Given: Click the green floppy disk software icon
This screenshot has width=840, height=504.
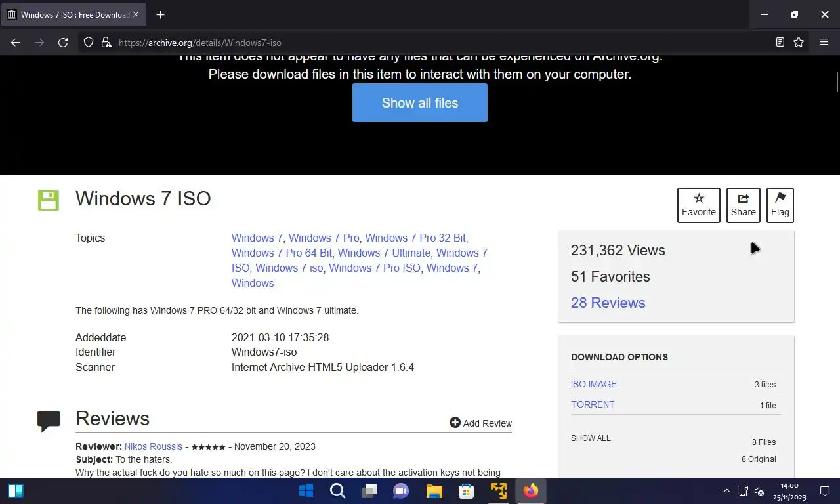Looking at the screenshot, I should pyautogui.click(x=49, y=200).
